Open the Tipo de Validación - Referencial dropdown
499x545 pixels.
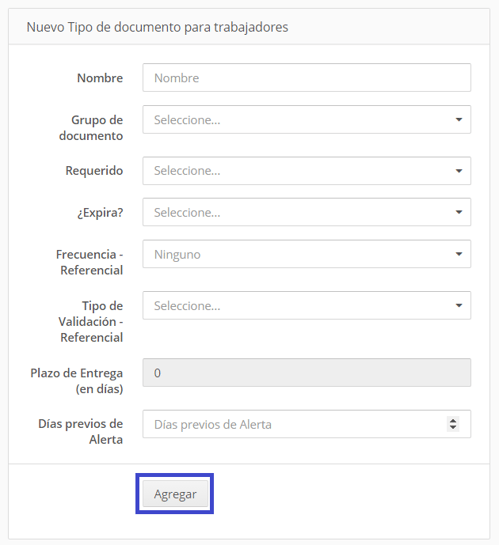coord(306,306)
